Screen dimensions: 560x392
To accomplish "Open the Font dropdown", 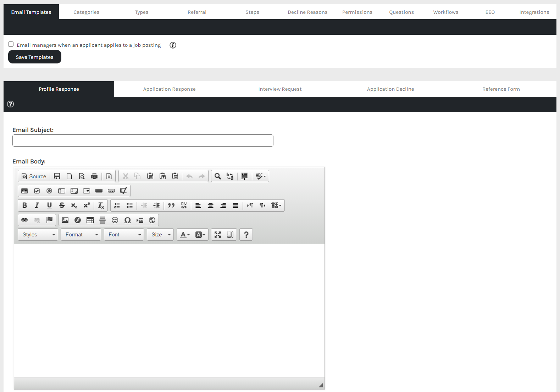I will click(124, 235).
